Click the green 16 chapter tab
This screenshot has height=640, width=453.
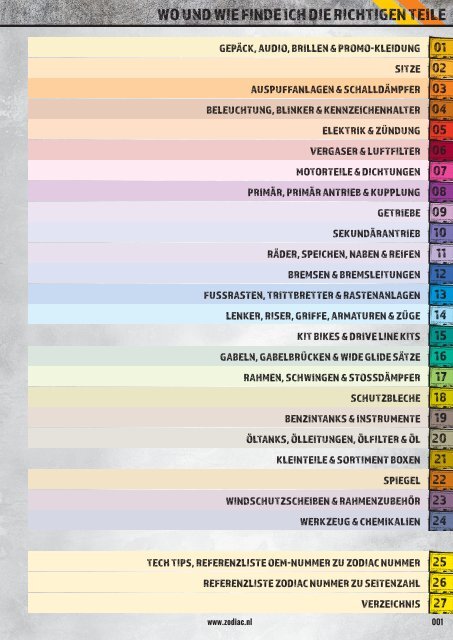tap(441, 356)
